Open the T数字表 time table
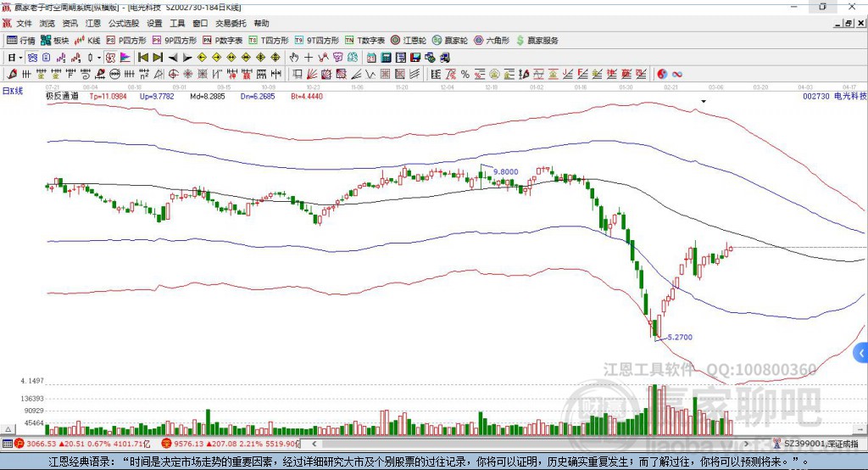Image resolution: width=868 pixels, height=470 pixels. click(364, 41)
